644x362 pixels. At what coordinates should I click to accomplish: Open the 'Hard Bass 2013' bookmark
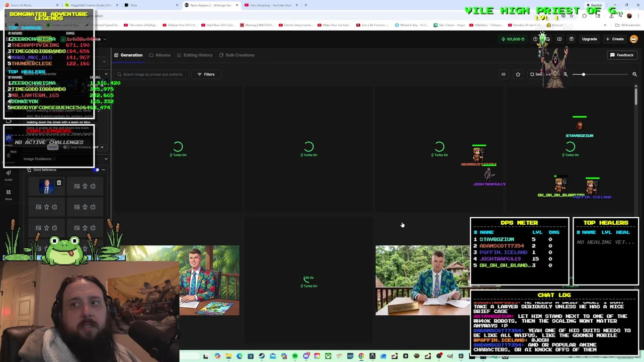[218, 25]
